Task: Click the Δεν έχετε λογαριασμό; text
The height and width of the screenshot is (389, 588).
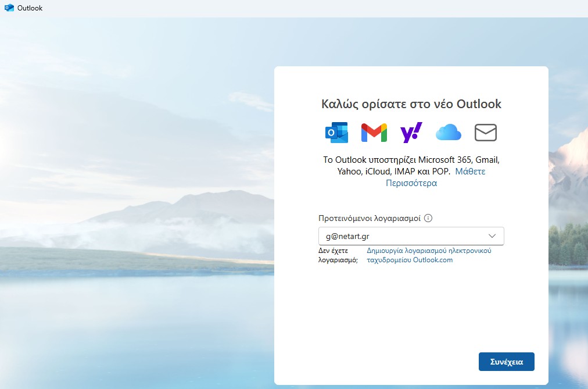Action: click(338, 255)
